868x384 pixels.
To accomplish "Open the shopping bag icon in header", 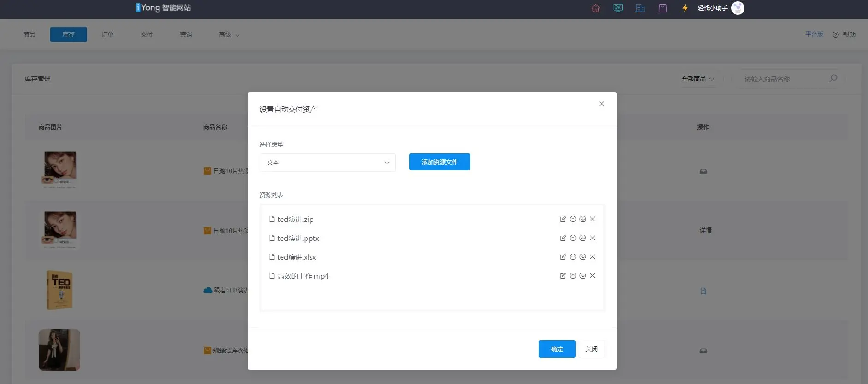I will [x=662, y=8].
